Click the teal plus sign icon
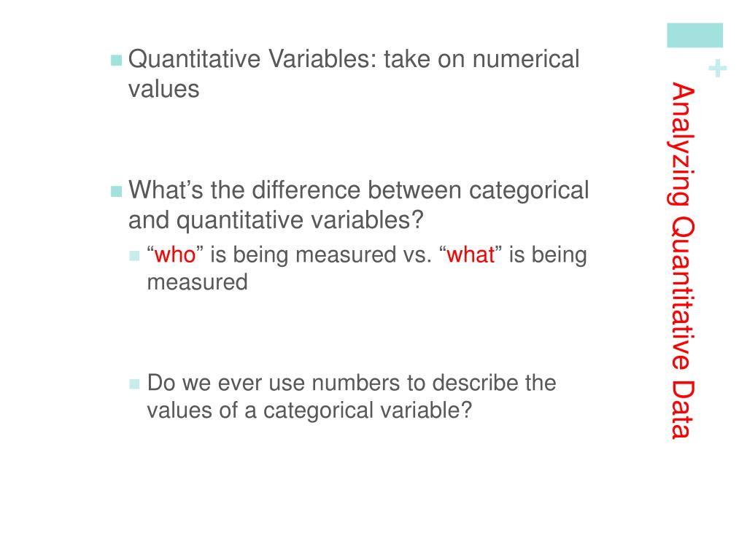Image resolution: width=747 pixels, height=560 pixels. pos(718,69)
